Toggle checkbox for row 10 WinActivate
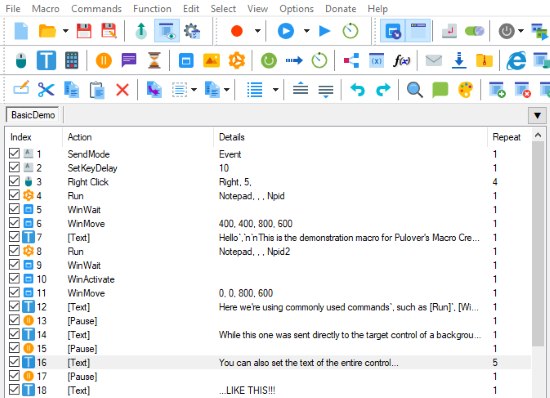Screen dimensions: 550x398 point(14,278)
